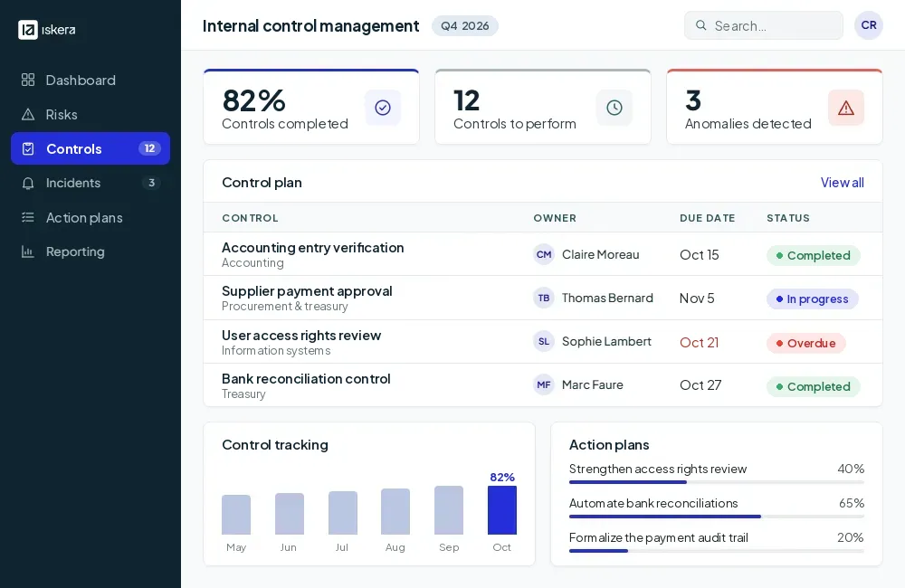Click the Nov 5 due date
The height and width of the screenshot is (588, 905).
coord(697,299)
